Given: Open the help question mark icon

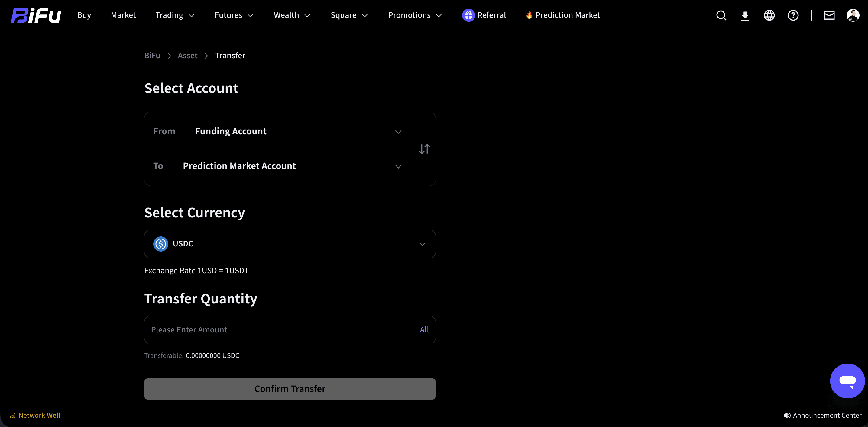Looking at the screenshot, I should tap(793, 15).
